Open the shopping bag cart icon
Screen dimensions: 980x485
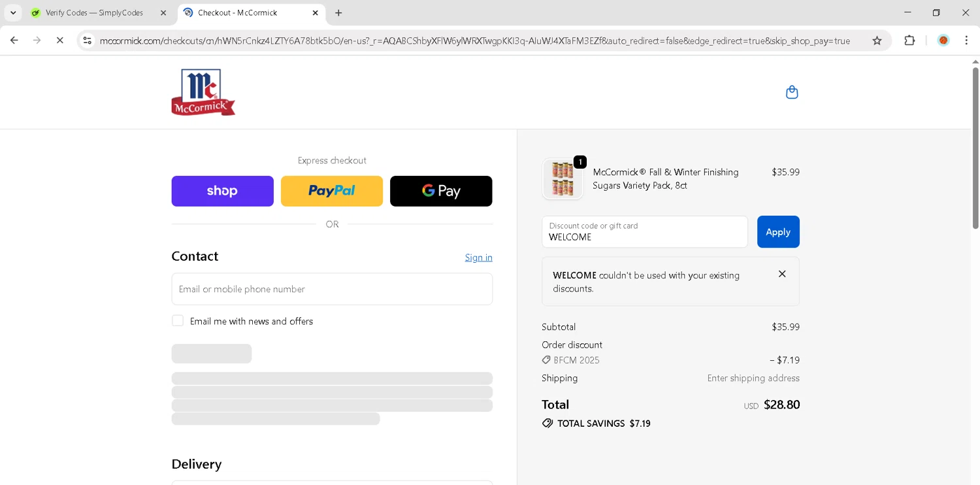click(792, 92)
